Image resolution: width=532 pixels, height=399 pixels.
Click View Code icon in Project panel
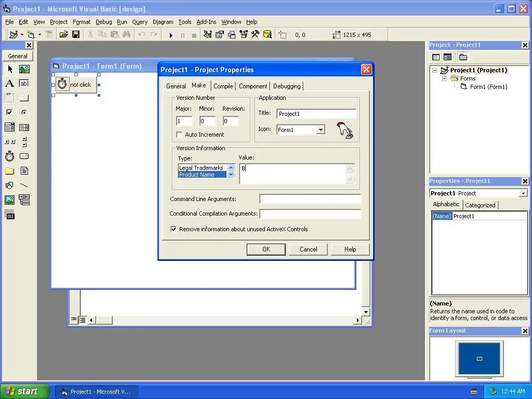(436, 57)
